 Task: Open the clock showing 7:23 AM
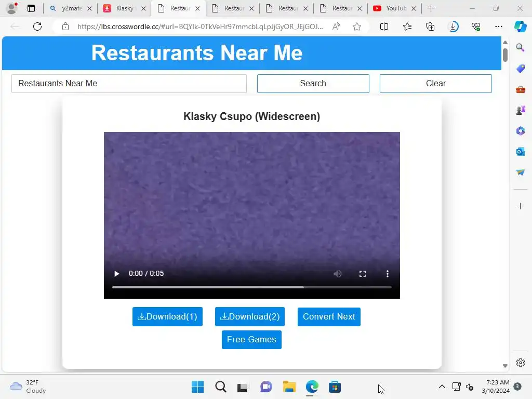click(495, 387)
